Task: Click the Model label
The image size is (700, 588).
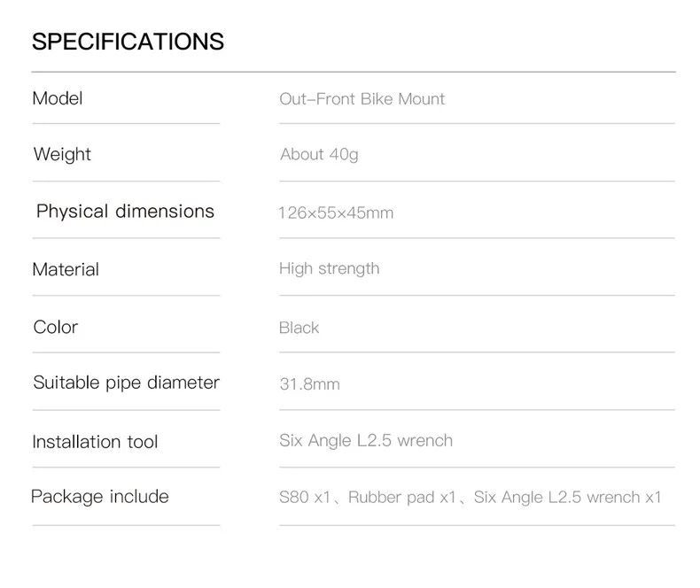Action: 58,98
